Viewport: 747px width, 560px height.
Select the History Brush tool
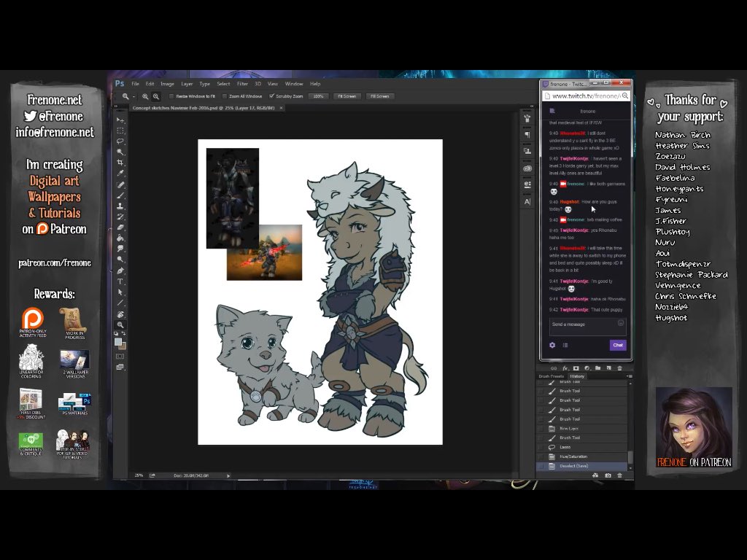(120, 217)
